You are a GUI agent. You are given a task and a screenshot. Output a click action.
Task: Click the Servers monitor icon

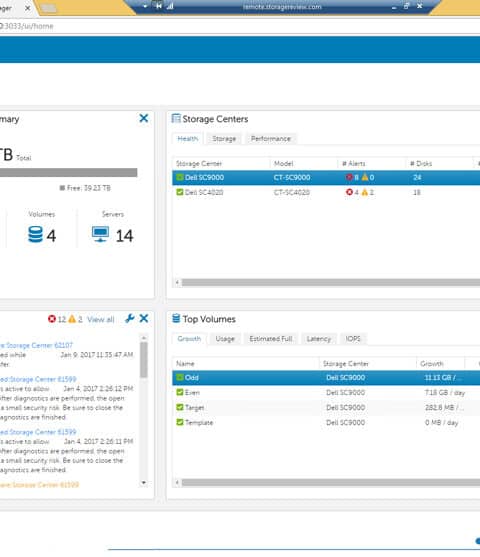[100, 234]
